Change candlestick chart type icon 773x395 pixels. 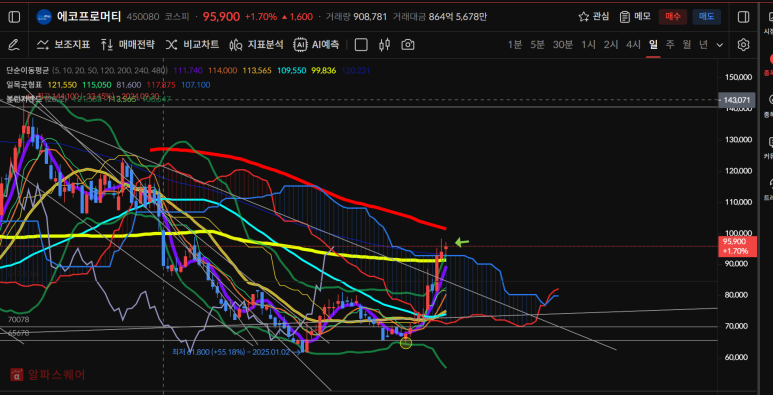click(385, 45)
